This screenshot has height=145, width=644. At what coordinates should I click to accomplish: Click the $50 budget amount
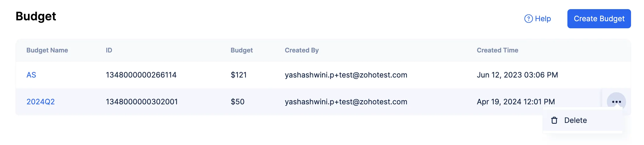pyautogui.click(x=237, y=102)
